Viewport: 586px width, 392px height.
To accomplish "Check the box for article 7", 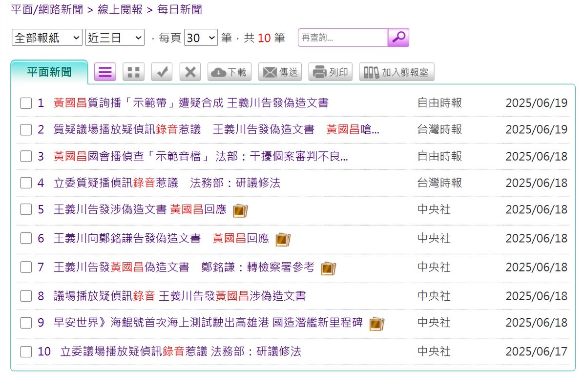I will [26, 268].
